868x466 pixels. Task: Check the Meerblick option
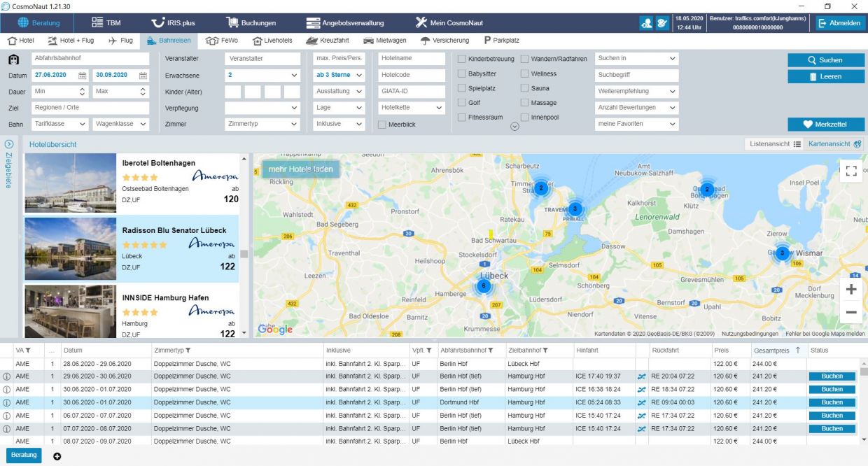coord(382,125)
